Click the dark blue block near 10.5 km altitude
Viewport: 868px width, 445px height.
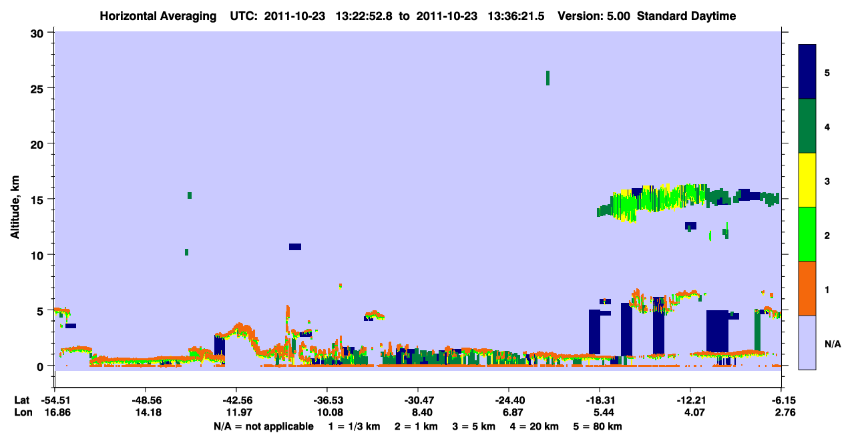pos(294,247)
